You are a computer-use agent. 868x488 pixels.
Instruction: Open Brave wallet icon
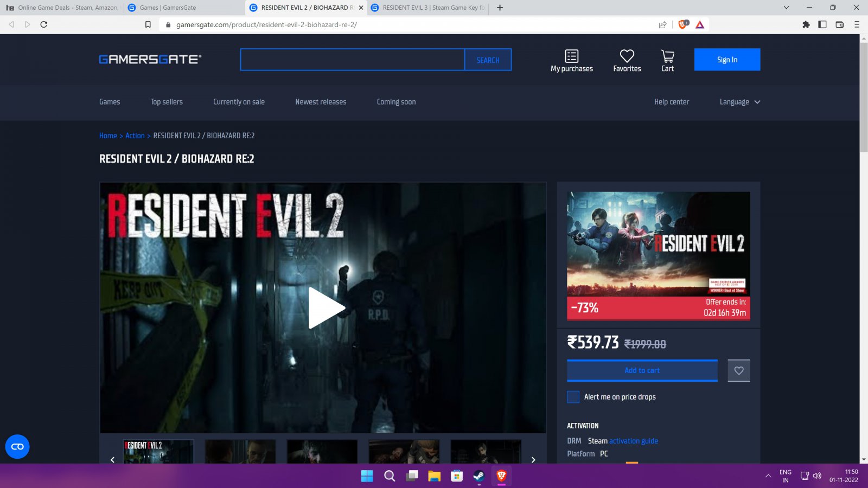click(x=840, y=24)
